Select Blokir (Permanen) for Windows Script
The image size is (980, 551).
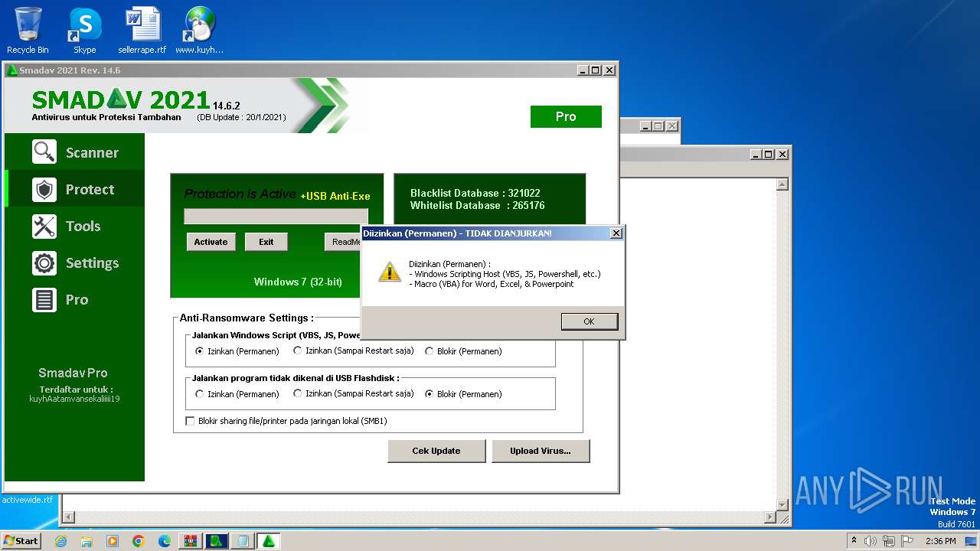430,351
